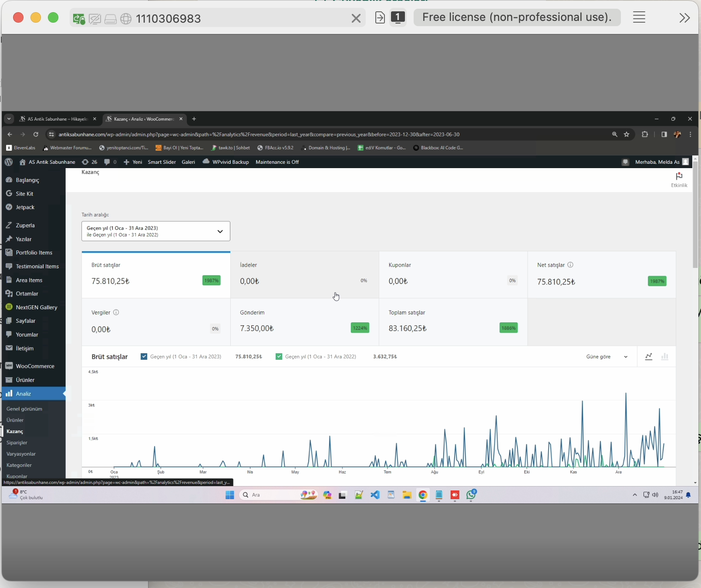
Task: Click WPvivid Backup in the admin bar
Action: coord(226,162)
